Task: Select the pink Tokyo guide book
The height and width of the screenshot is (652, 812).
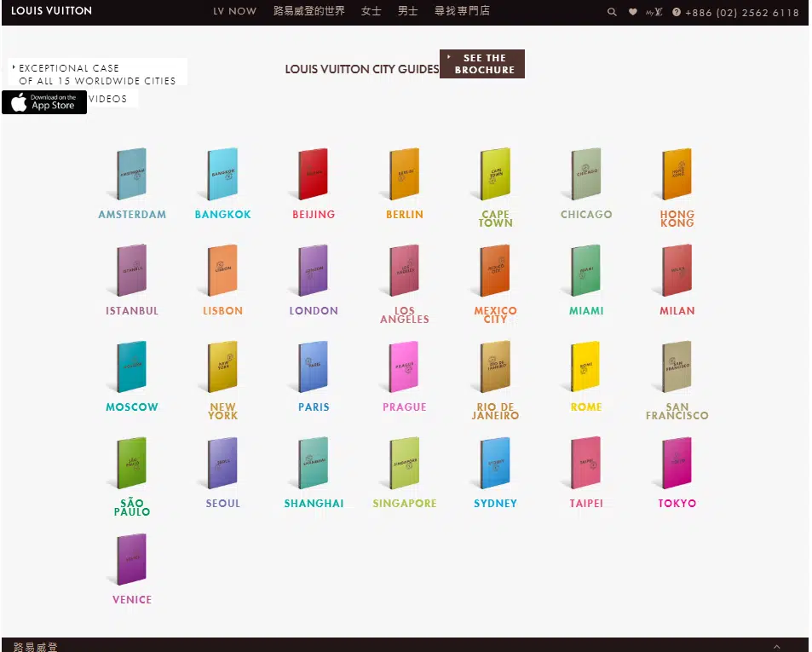Action: pyautogui.click(x=677, y=463)
